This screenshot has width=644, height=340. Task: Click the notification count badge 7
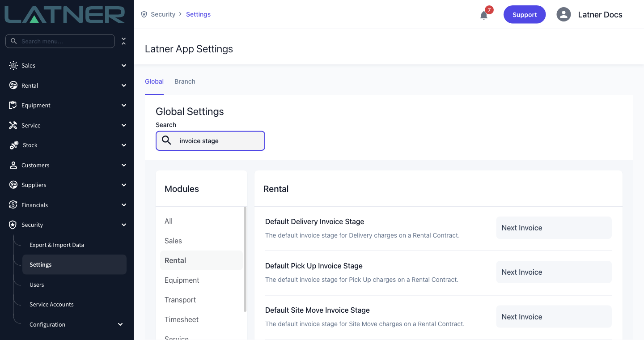click(x=489, y=10)
